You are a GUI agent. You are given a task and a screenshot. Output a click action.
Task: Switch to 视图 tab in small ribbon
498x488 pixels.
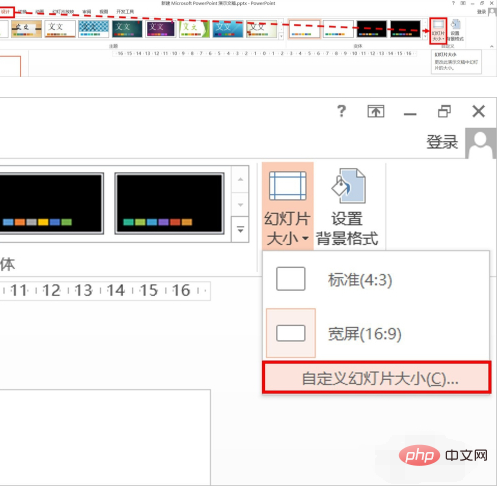point(104,12)
